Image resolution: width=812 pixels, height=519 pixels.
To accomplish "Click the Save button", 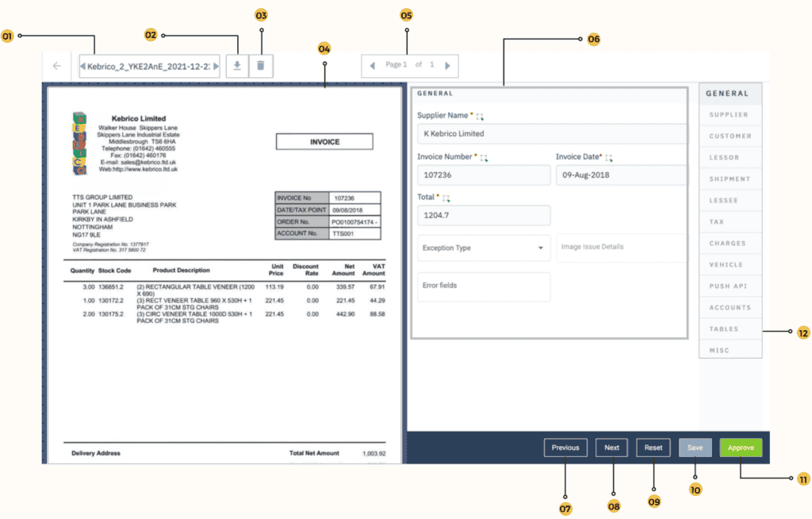I will point(695,447).
